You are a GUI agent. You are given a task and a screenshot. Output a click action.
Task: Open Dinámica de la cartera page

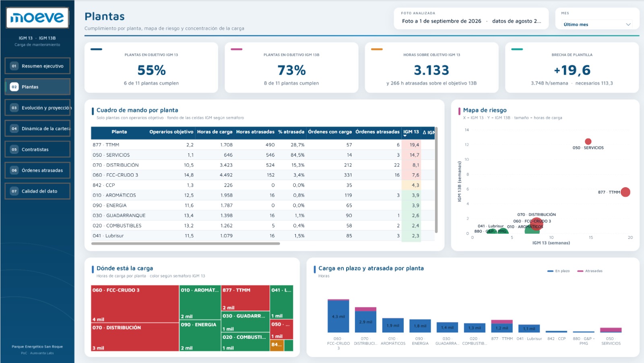click(x=37, y=129)
